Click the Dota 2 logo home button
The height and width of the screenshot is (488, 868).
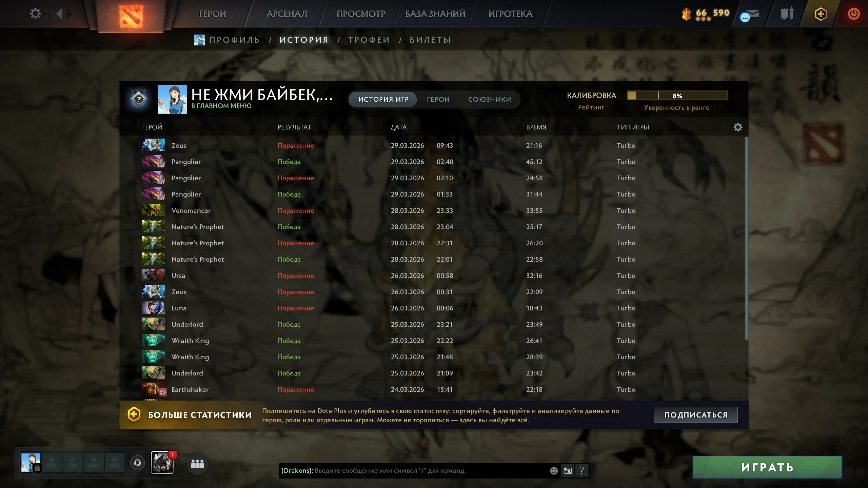click(x=131, y=16)
